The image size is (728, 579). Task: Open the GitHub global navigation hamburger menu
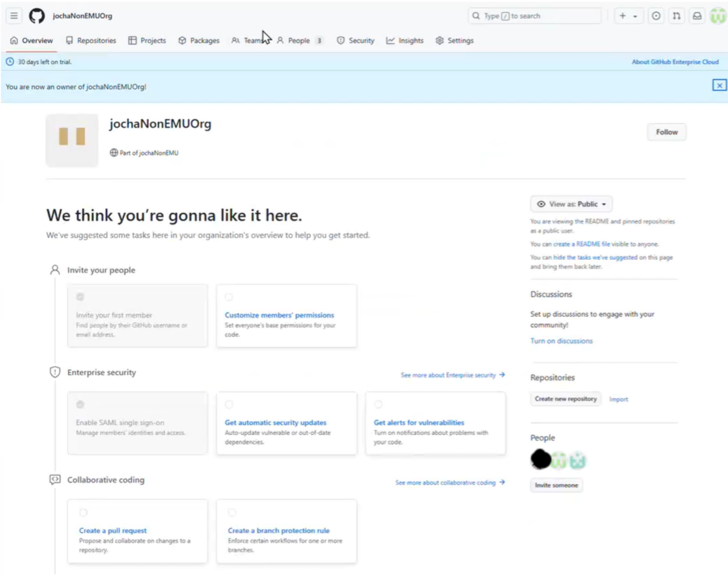14,16
